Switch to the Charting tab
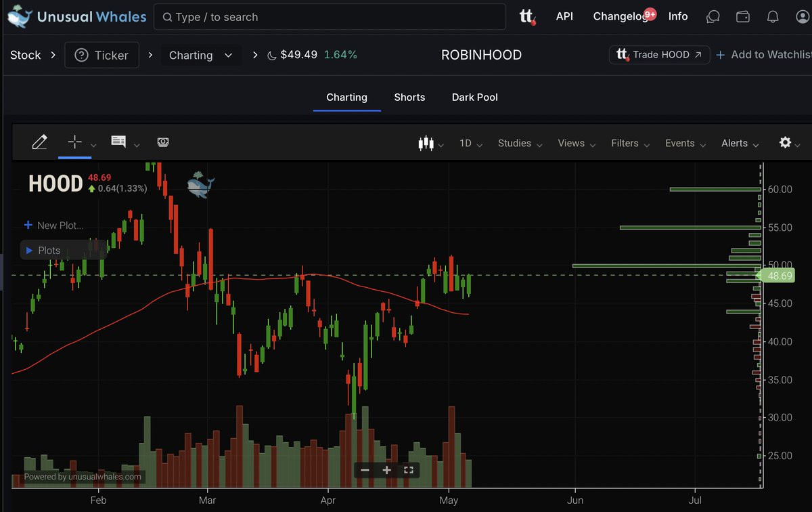 coord(346,98)
